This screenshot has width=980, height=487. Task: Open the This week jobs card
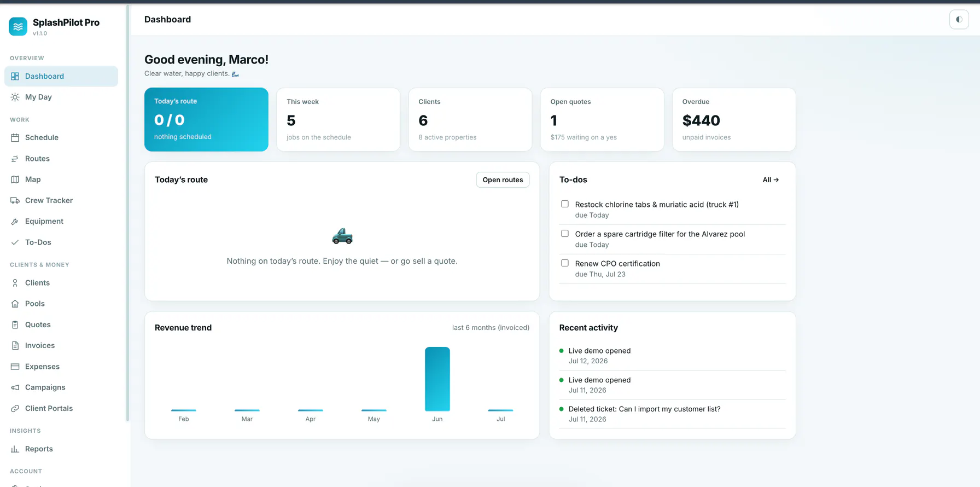coord(338,119)
